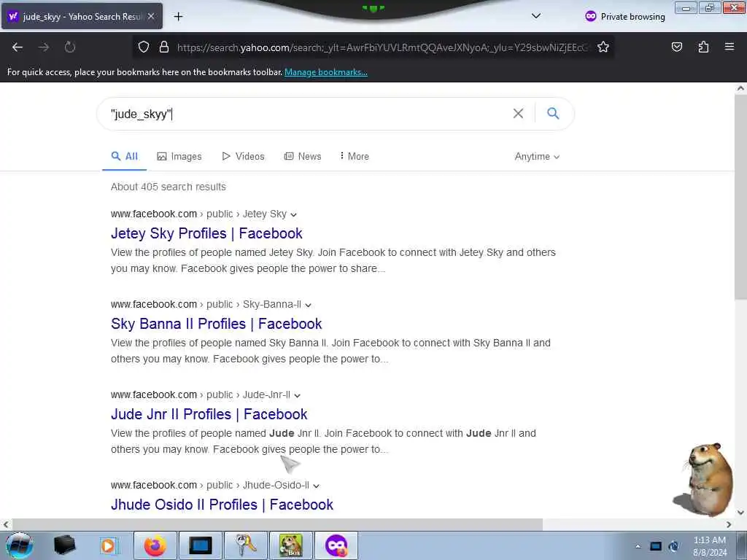The width and height of the screenshot is (747, 560).
Task: Open the private browsing mask taskbar icon
Action: tap(336, 545)
